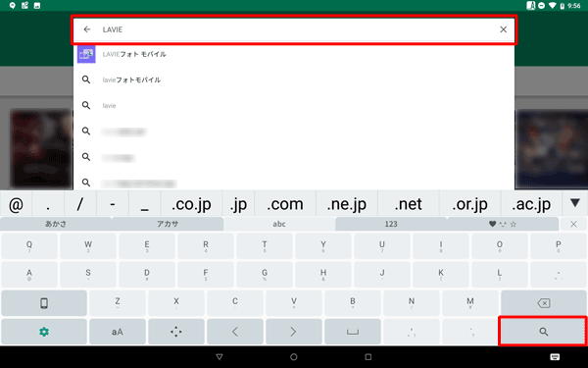588x368 pixels.
Task: Close the keyboard mode tab bar
Action: [573, 224]
